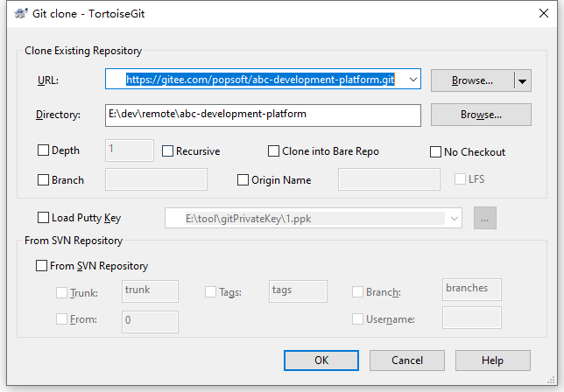Click the Branch name field

(x=156, y=179)
